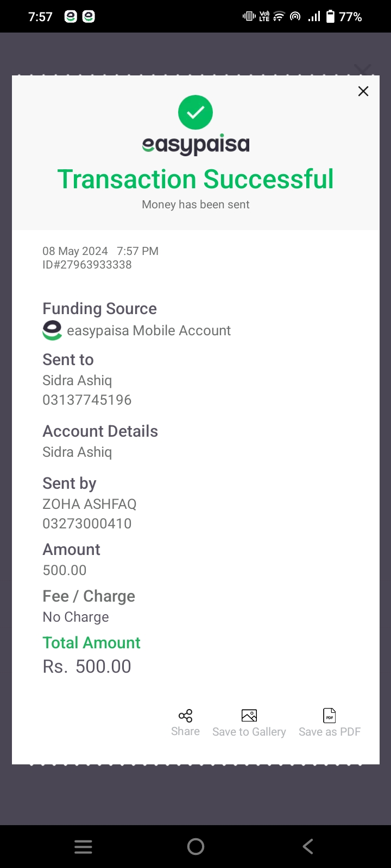Tap the Total Amount Rs. 500.00 value
This screenshot has height=868, width=391.
87,666
